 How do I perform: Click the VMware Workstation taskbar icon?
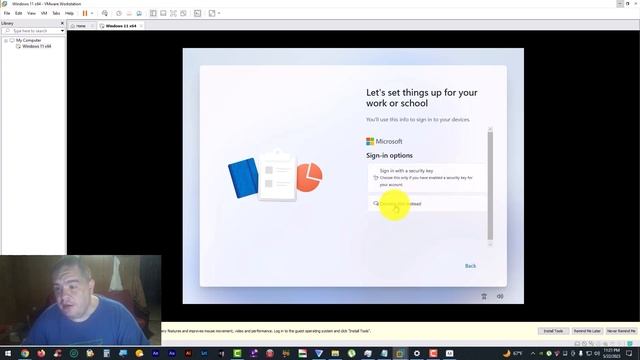tap(400, 353)
